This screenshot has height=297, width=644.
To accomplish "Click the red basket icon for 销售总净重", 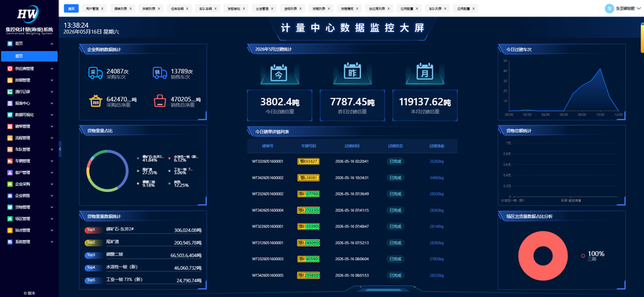I will 160,101.
